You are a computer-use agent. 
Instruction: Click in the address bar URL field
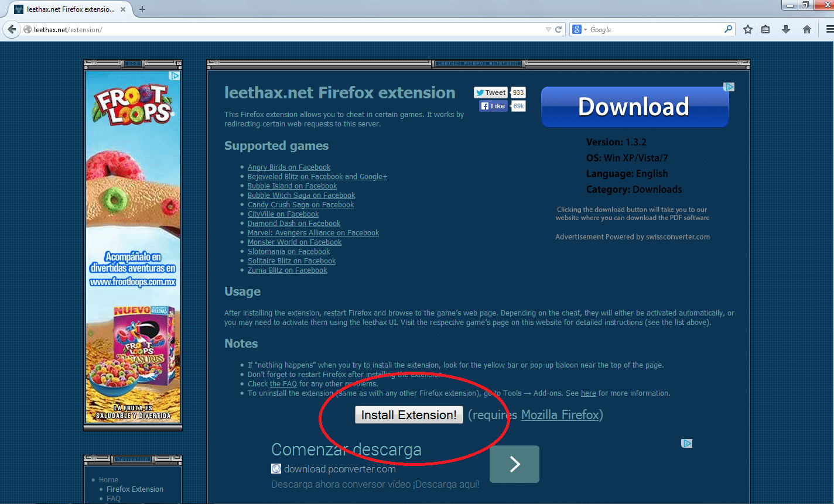tap(281, 29)
